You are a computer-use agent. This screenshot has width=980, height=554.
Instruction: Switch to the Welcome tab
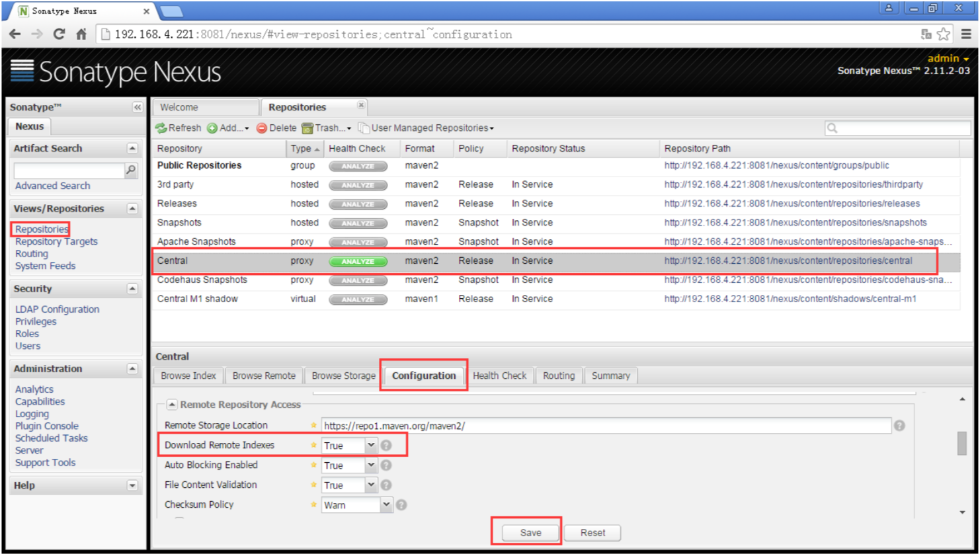tap(205, 107)
